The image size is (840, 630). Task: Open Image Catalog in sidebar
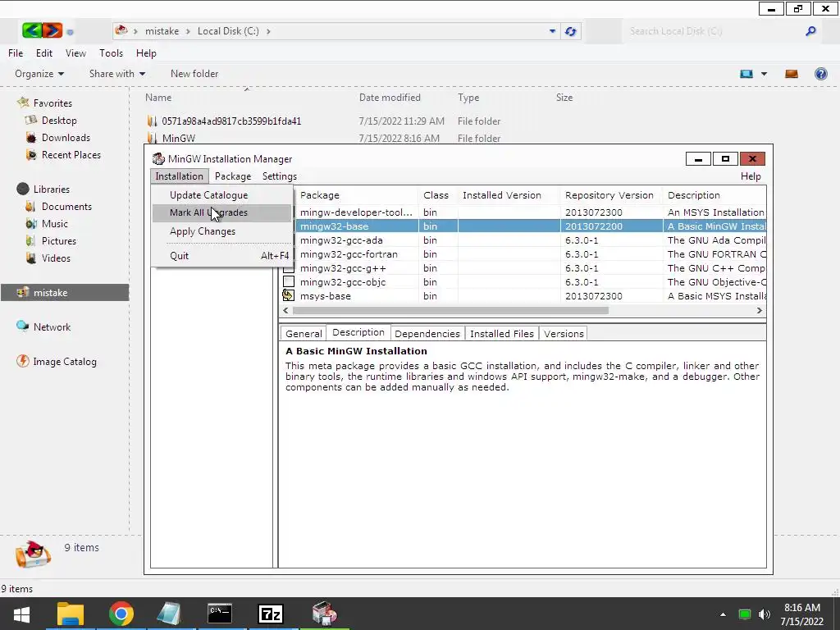tap(64, 362)
